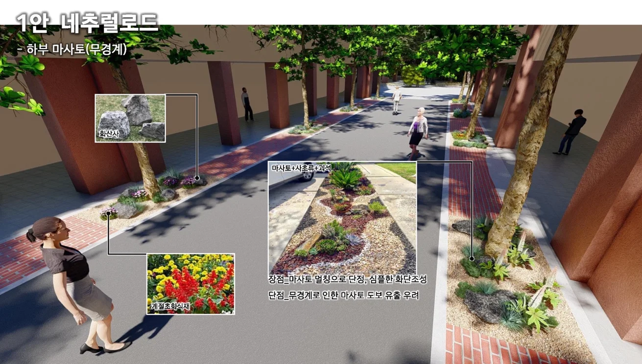Click the title text "1안 네추럴로드"
642x364 pixels.
pos(87,22)
